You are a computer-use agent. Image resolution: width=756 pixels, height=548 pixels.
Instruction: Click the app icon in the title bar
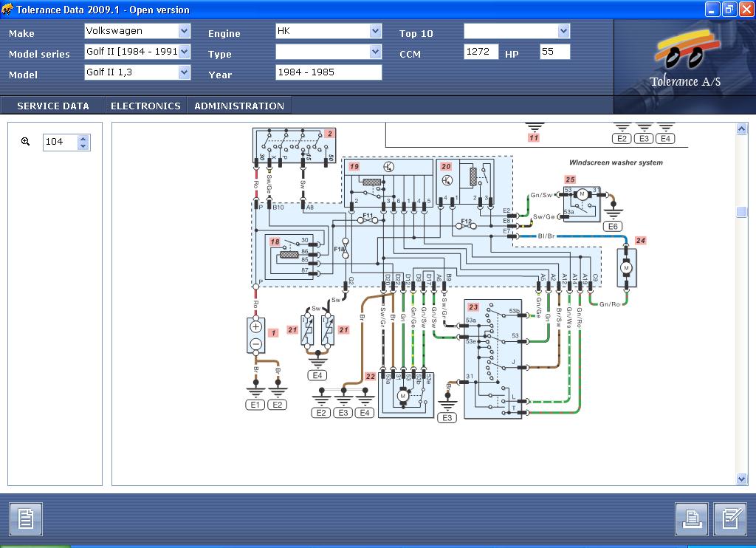[x=7, y=9]
